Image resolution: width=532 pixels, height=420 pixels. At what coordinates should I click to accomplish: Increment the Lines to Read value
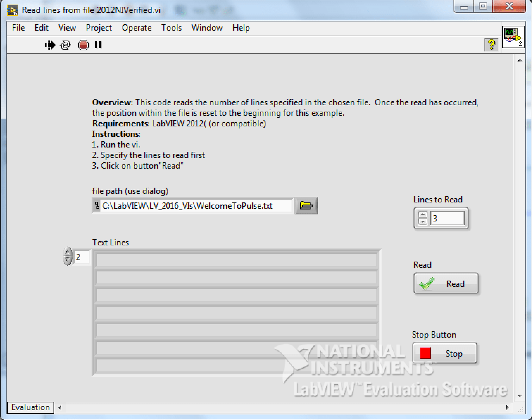(423, 214)
